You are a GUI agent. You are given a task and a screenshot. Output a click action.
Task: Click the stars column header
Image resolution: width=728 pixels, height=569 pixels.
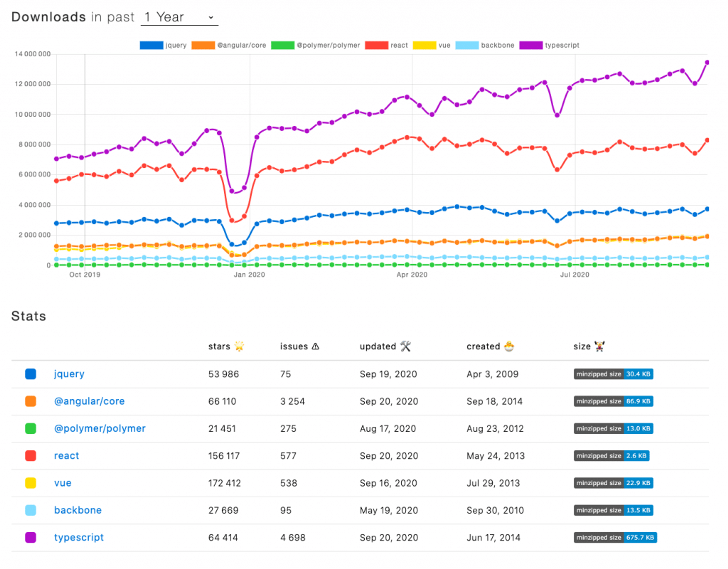click(x=226, y=347)
